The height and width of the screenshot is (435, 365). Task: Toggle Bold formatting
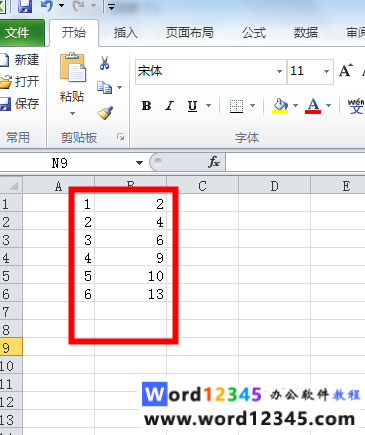[146, 106]
